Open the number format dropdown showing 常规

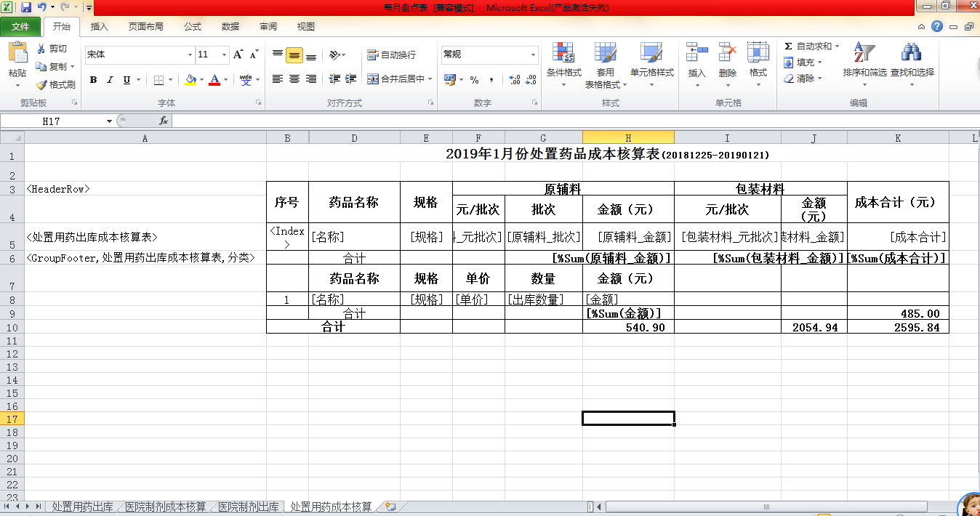click(533, 55)
